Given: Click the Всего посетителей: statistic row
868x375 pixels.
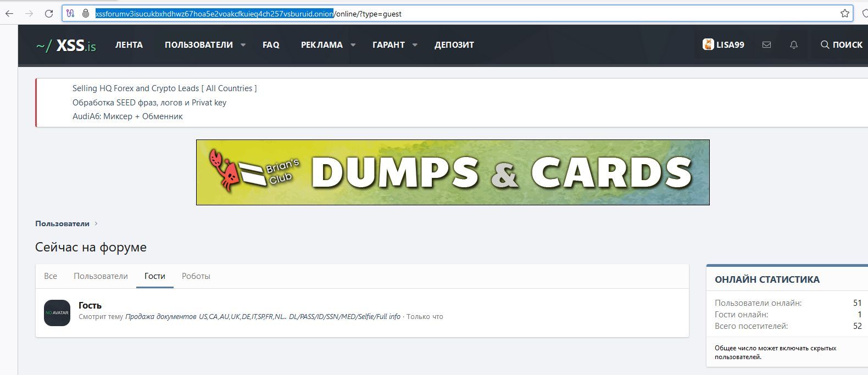Looking at the screenshot, I should 788,326.
